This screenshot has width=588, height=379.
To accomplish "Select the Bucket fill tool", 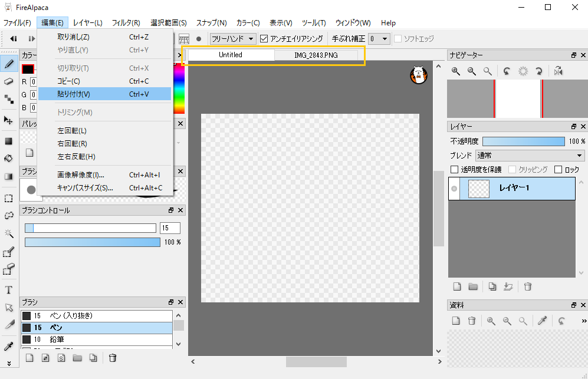I will point(9,158).
